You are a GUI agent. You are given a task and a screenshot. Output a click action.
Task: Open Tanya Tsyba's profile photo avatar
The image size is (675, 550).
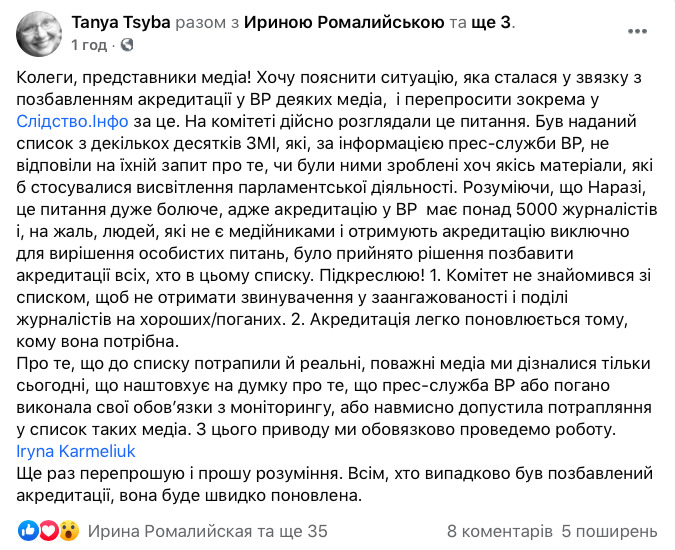pos(39,34)
